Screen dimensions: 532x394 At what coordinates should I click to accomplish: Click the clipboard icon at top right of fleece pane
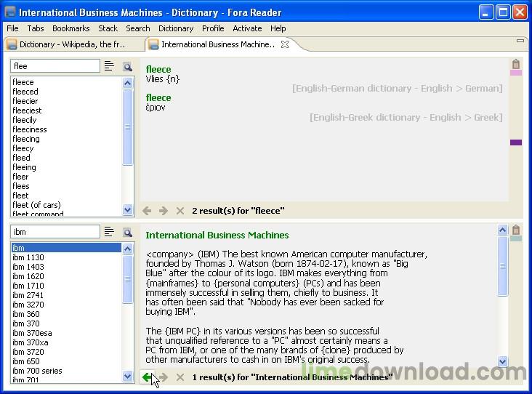pos(516,64)
